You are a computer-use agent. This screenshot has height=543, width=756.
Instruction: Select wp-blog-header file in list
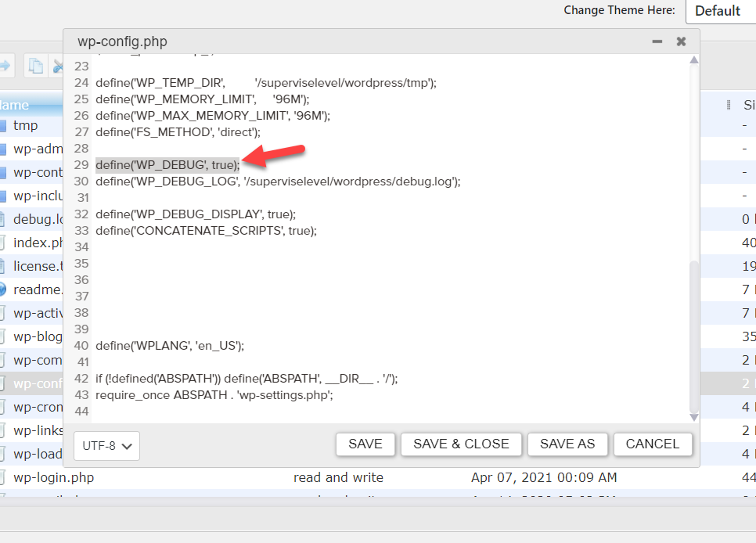31,336
